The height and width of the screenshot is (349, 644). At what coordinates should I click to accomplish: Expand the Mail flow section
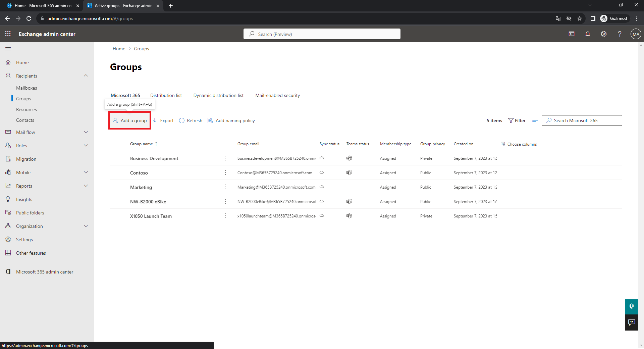86,132
